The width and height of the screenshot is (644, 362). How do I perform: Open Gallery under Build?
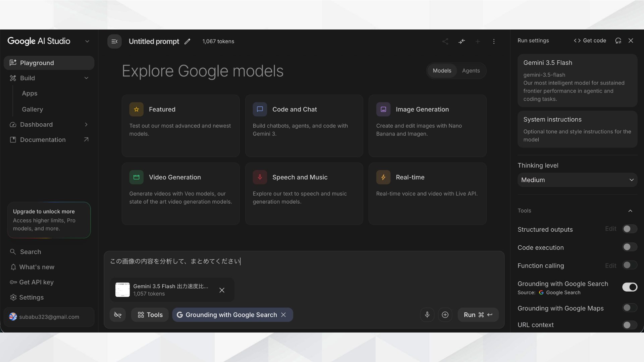[x=32, y=109]
